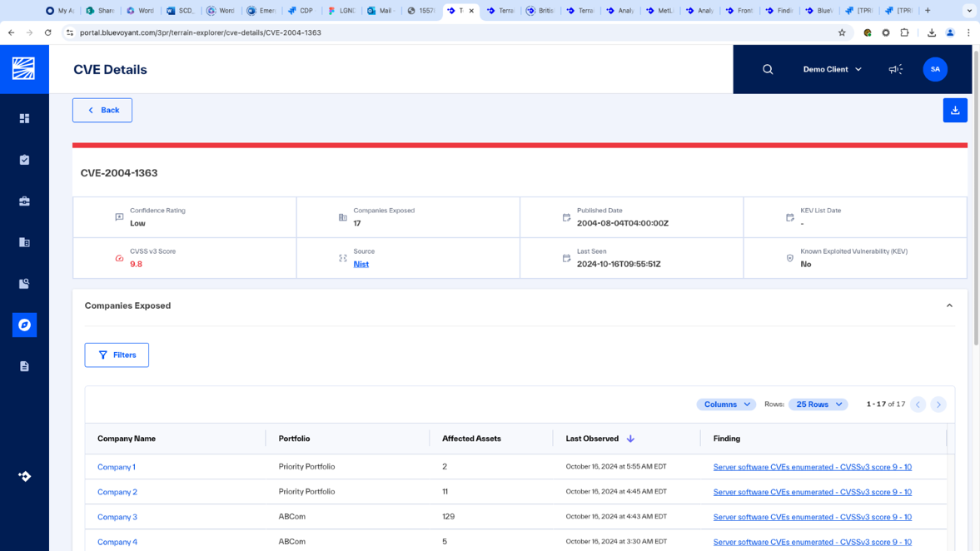Open finding link in Company 1 row

pyautogui.click(x=812, y=467)
